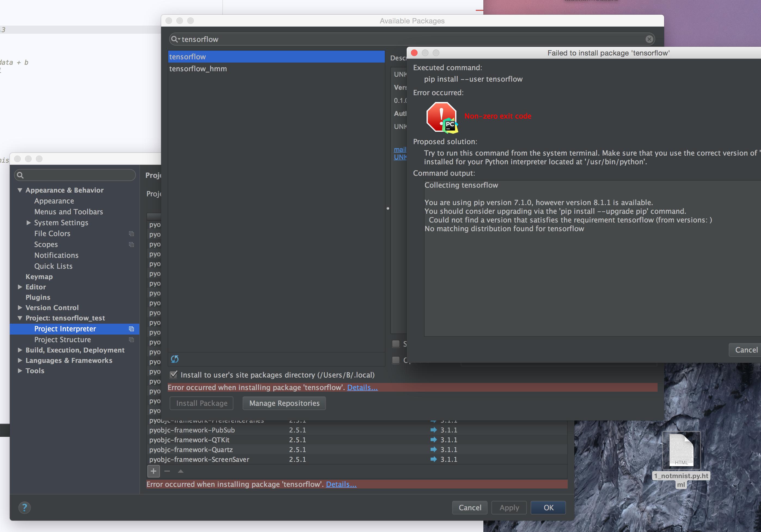Collapse Appearance & Behavior section
Screen dimensions: 761x532
[20, 190]
